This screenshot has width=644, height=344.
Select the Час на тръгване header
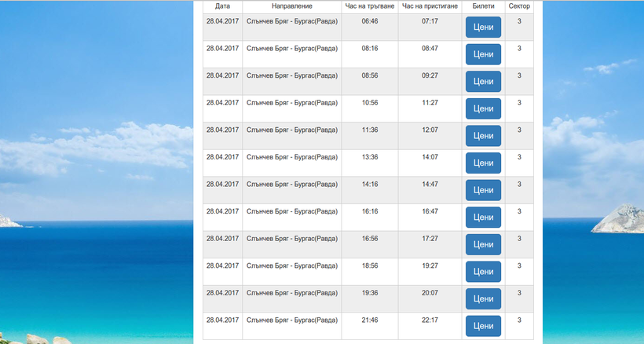coord(370,6)
